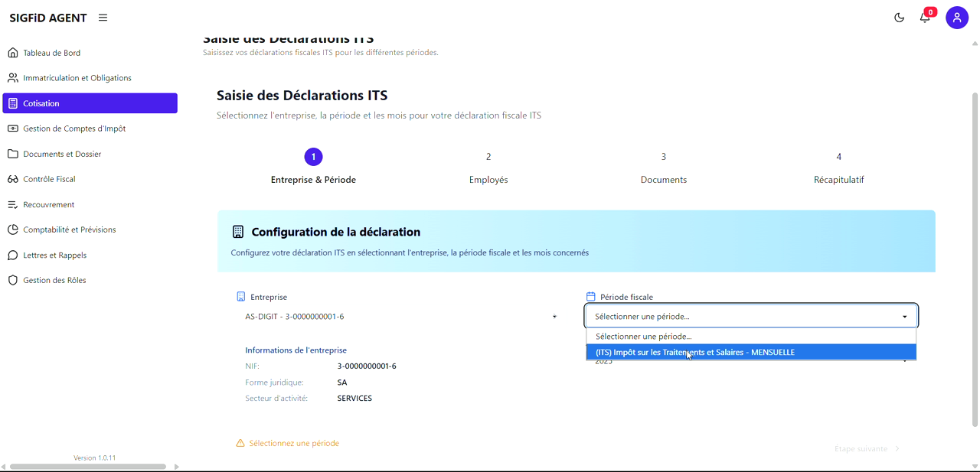Open the Contrôle Fiscal section icon

tap(11, 179)
